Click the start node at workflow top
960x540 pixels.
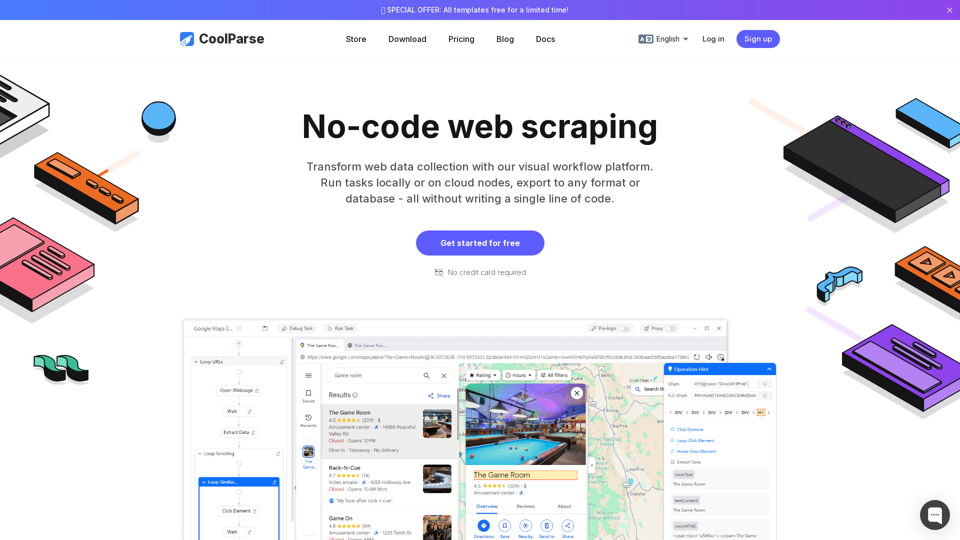[239, 343]
